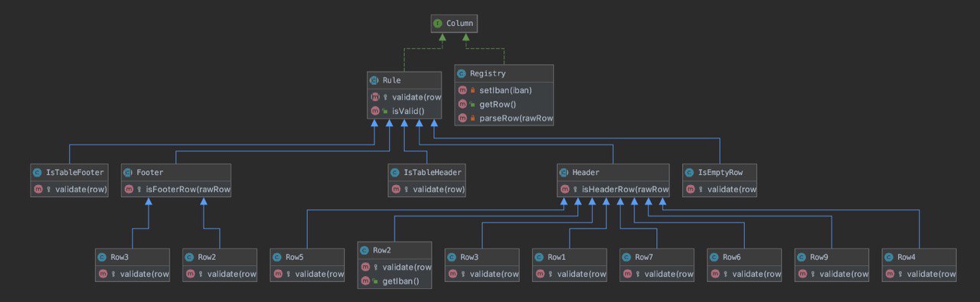This screenshot has width=980, height=302.
Task: Click the class icon beside Row5
Action: pyautogui.click(x=277, y=257)
